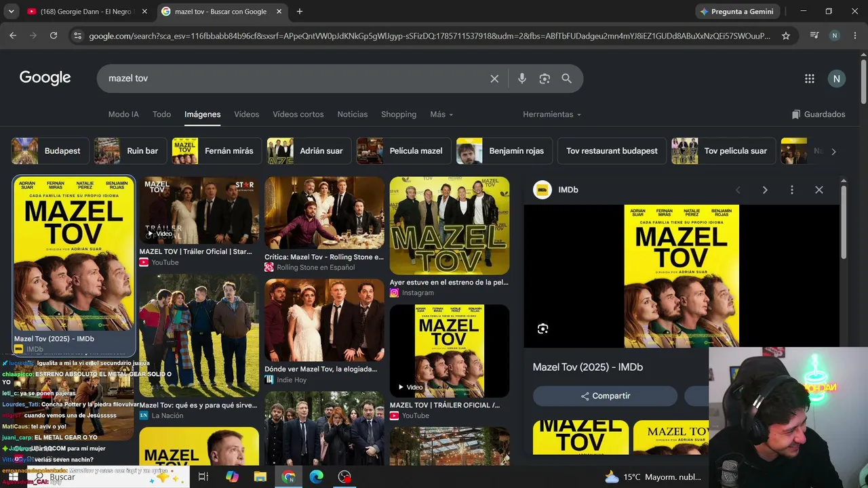Select the Imágenes tab
The width and height of the screenshot is (868, 488).
(203, 115)
